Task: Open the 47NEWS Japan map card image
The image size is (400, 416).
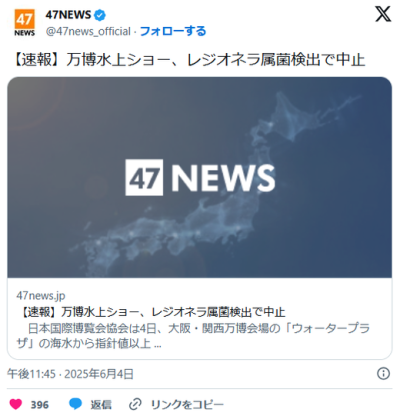Action: [200, 177]
